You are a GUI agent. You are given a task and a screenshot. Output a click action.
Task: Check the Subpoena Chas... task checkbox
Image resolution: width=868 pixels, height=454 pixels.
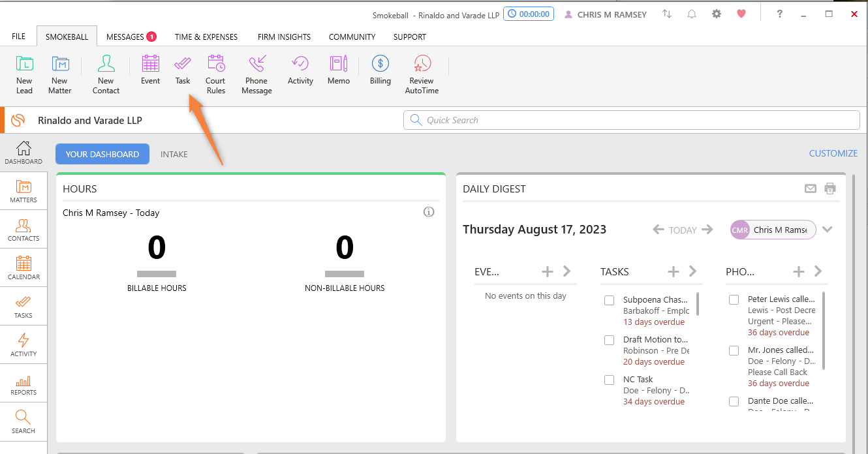(609, 300)
